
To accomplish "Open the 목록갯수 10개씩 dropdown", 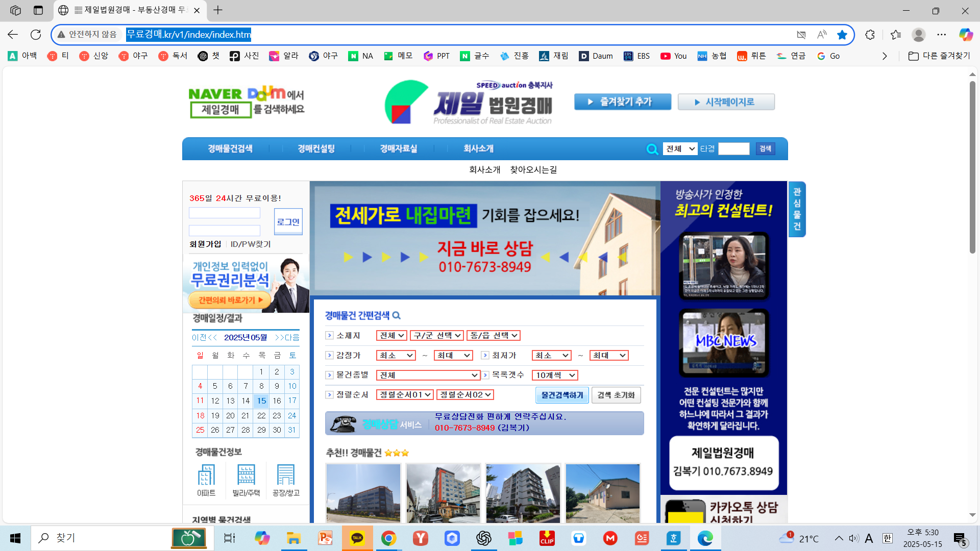I will (x=555, y=375).
